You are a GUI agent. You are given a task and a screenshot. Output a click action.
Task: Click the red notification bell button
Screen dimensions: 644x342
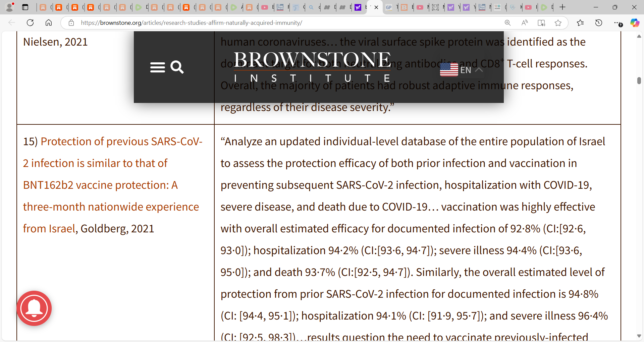point(34,308)
